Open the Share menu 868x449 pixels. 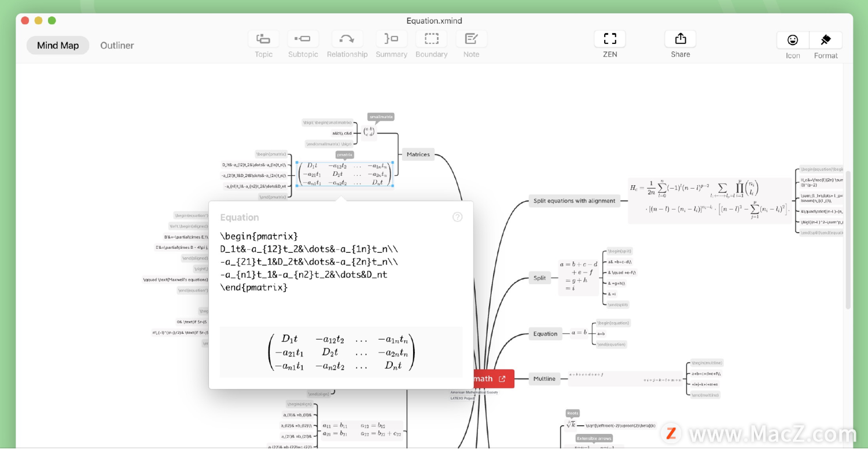click(x=681, y=39)
